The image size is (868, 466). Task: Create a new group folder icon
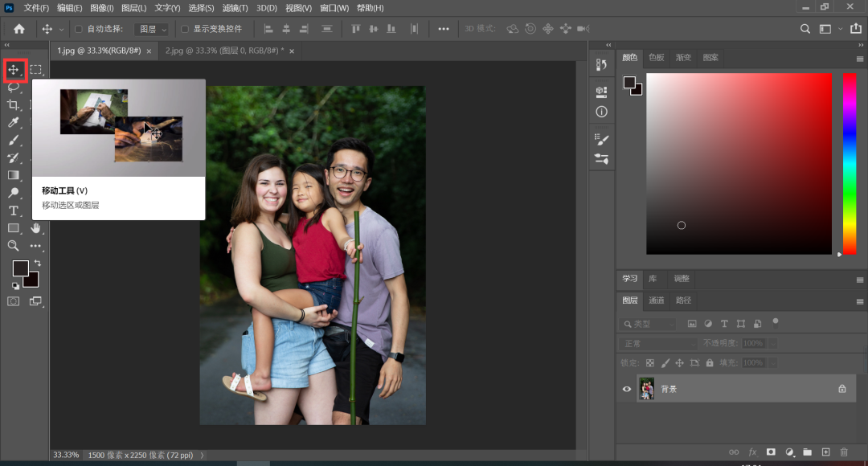pos(808,452)
